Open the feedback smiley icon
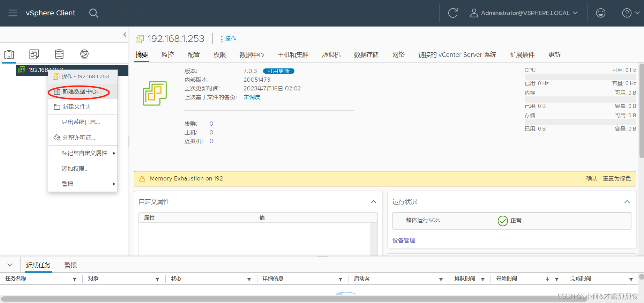The width and height of the screenshot is (644, 303). click(600, 13)
